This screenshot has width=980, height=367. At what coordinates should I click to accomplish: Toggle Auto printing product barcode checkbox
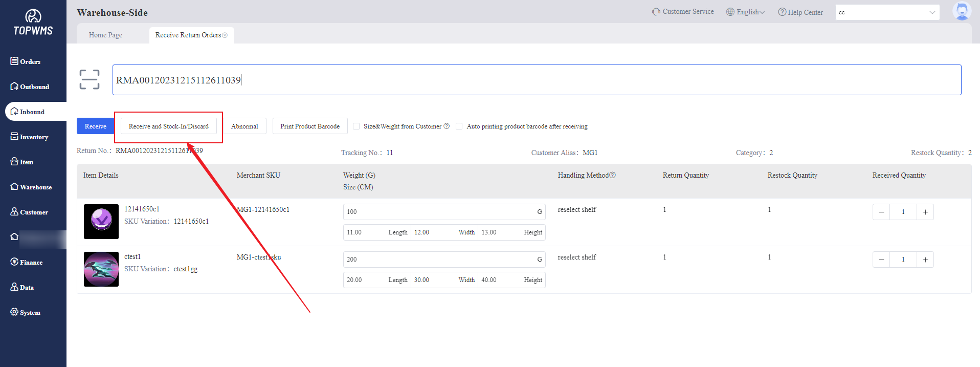[459, 126]
